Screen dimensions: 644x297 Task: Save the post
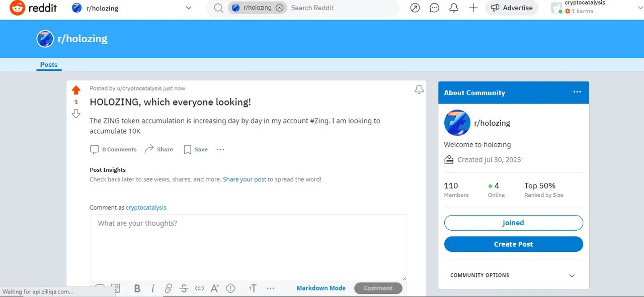click(196, 149)
